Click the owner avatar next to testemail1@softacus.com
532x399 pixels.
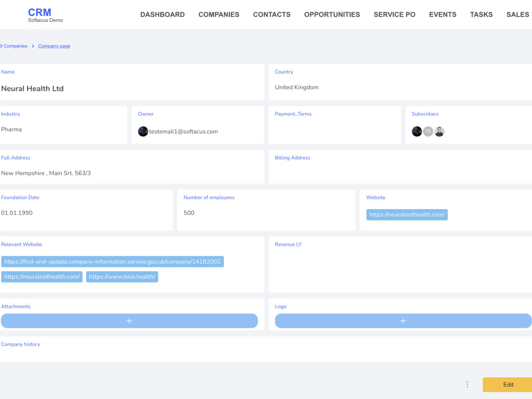(x=143, y=131)
